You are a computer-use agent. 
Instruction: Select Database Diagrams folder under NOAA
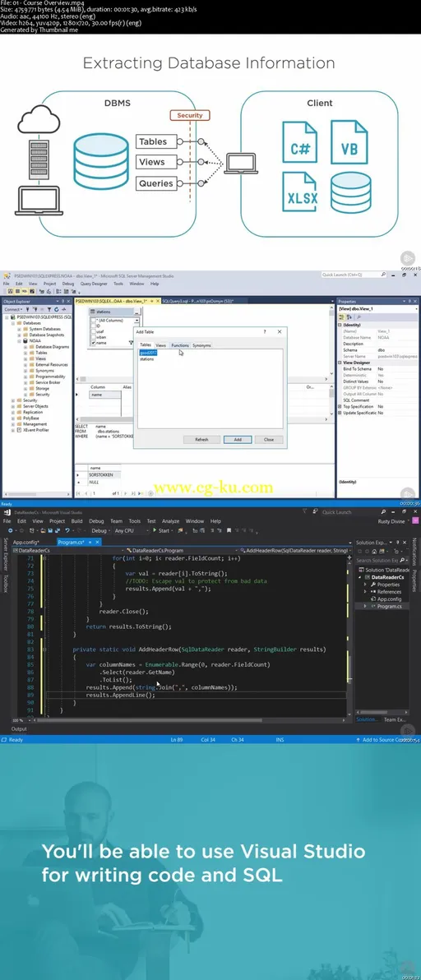(x=51, y=347)
